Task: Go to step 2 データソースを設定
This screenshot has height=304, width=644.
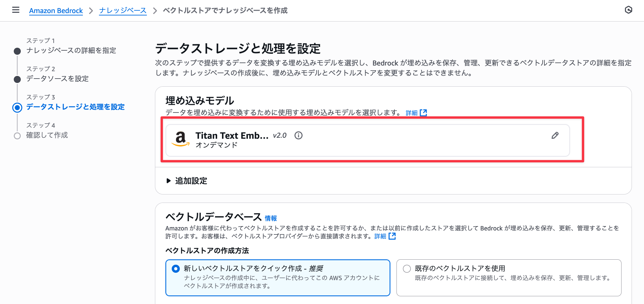Action: 57,79
